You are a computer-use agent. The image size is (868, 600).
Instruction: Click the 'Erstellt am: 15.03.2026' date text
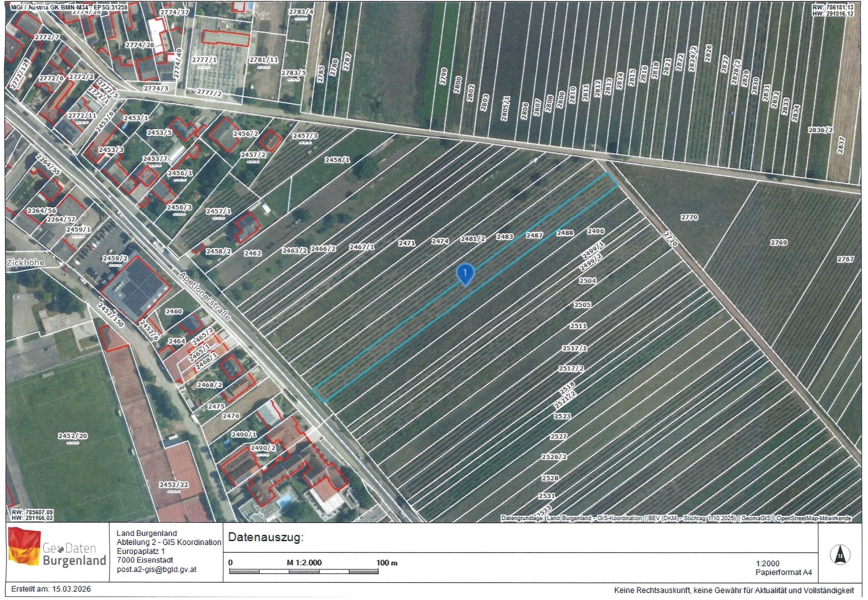pyautogui.click(x=51, y=589)
